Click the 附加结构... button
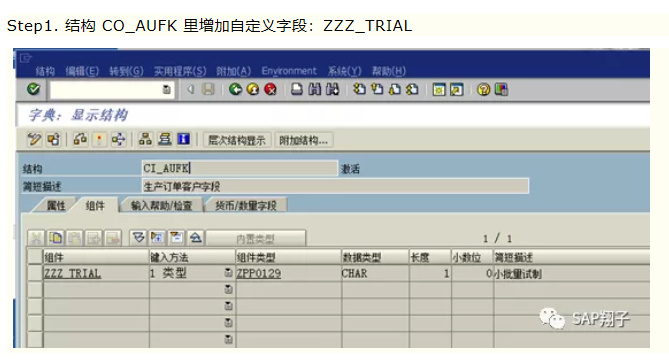669x360 pixels. pyautogui.click(x=303, y=140)
